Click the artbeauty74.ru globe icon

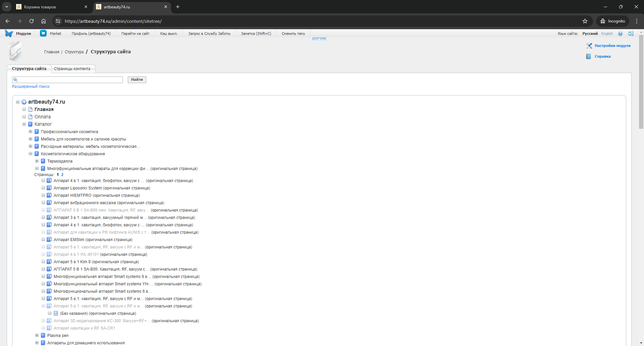tap(24, 102)
